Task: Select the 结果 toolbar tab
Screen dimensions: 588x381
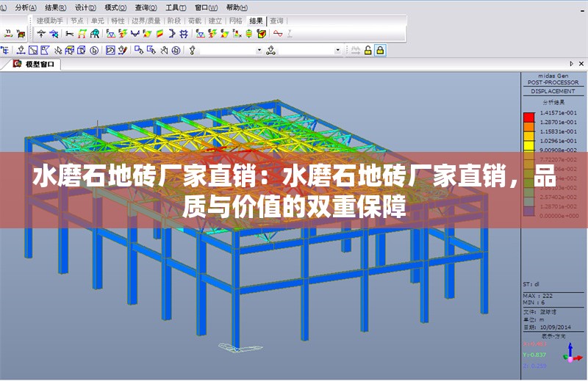Action: [x=256, y=21]
